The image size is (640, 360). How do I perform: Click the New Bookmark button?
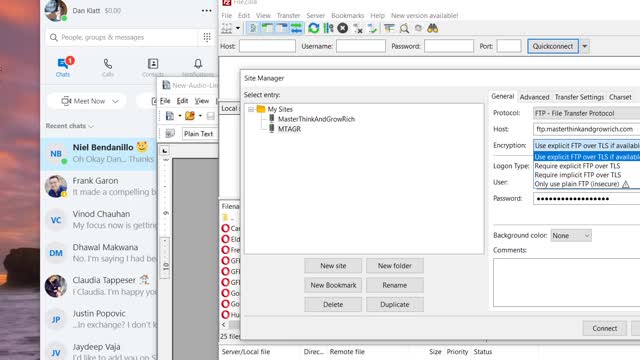point(333,285)
